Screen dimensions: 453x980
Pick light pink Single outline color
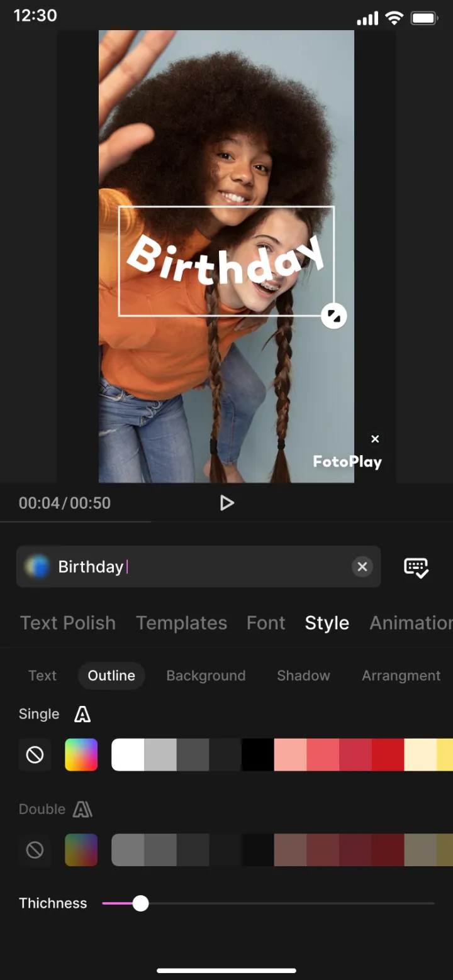[291, 754]
